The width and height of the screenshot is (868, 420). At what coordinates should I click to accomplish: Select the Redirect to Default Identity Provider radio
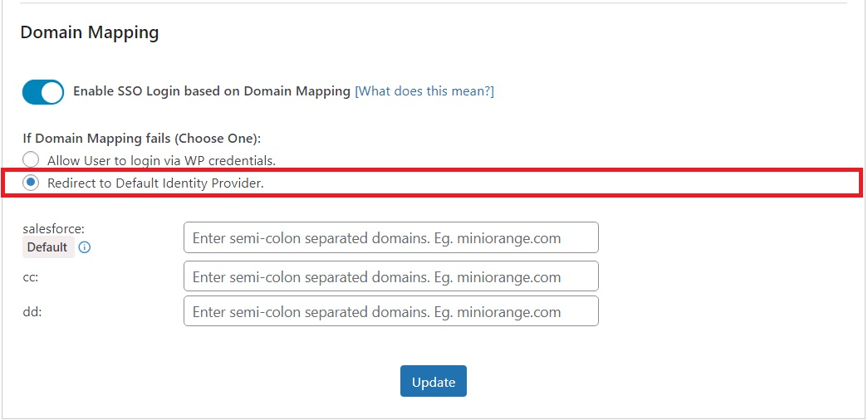[31, 183]
